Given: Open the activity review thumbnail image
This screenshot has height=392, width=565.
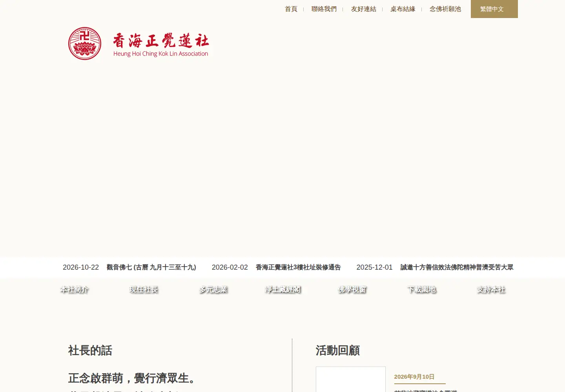Looking at the screenshot, I should [351, 379].
